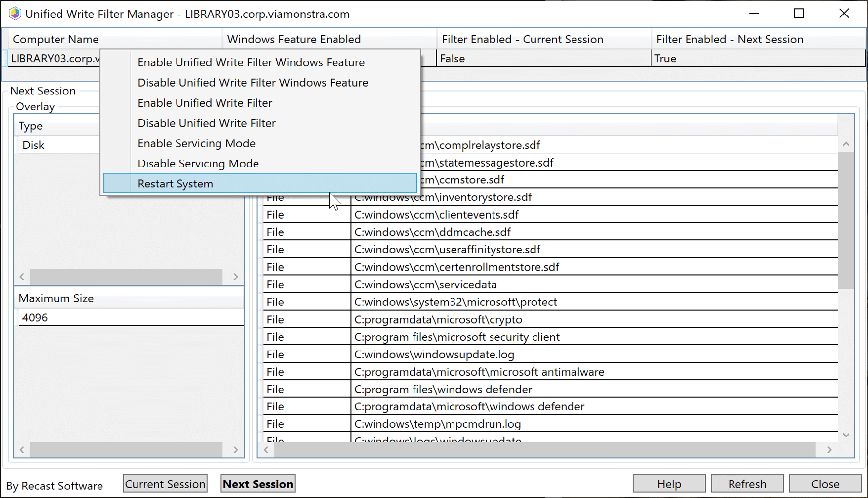This screenshot has height=498, width=868.
Task: Sort by the Computer Name column header
Action: pos(55,39)
